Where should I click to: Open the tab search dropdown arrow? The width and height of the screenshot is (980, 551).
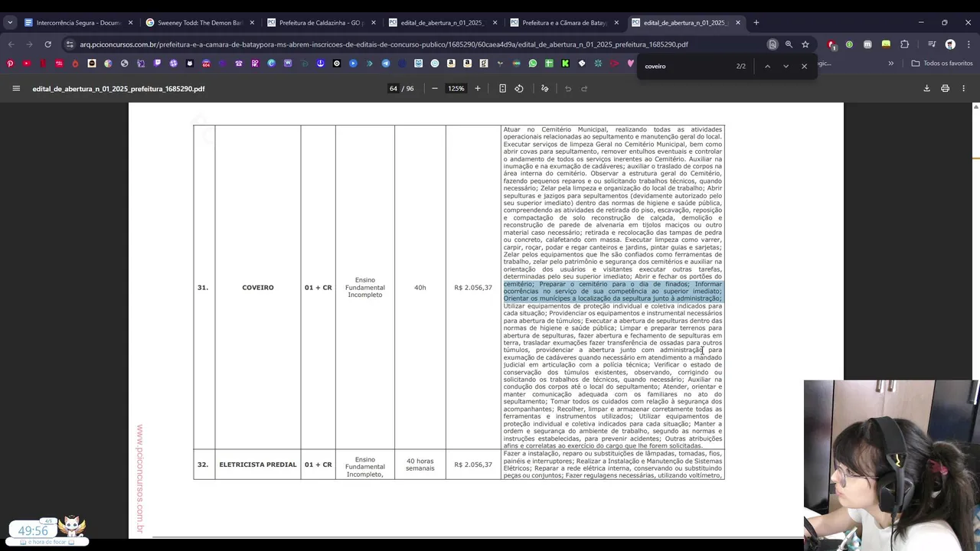point(9,23)
